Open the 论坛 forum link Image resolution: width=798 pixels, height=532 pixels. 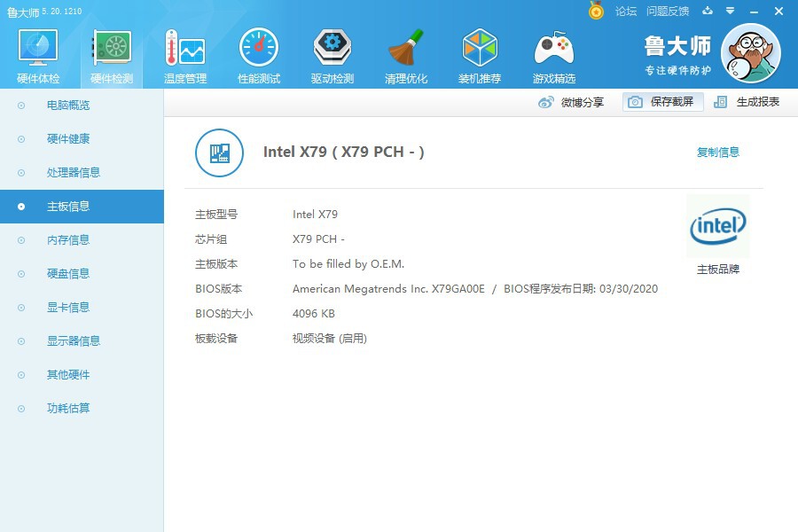click(x=626, y=12)
